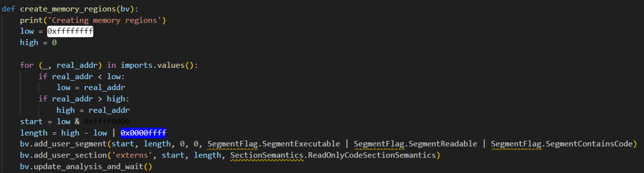
Task: Click SegmentFlag.SegmentContainsCode token
Action: click(562, 144)
